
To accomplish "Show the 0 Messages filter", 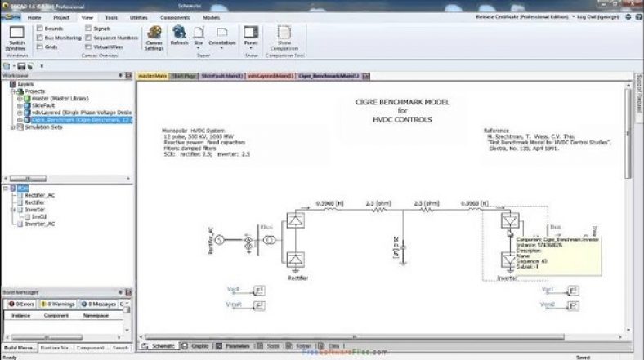I will click(x=99, y=304).
